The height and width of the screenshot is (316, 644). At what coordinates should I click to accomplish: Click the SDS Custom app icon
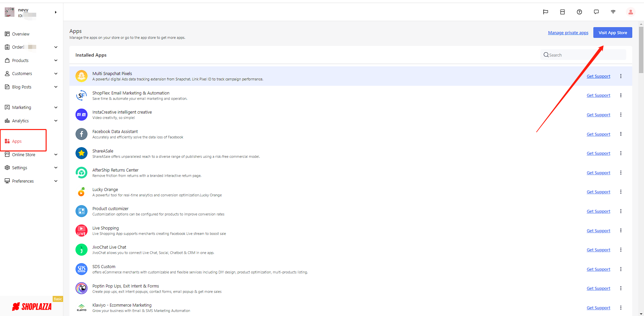[x=82, y=269]
